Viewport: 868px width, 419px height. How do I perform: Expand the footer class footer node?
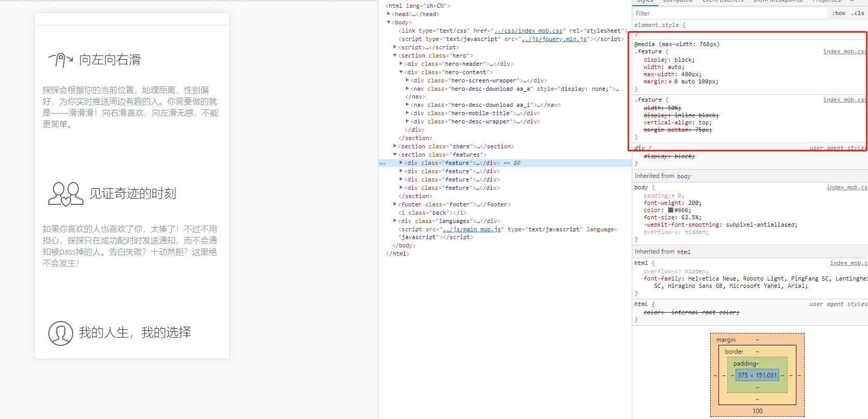[395, 204]
